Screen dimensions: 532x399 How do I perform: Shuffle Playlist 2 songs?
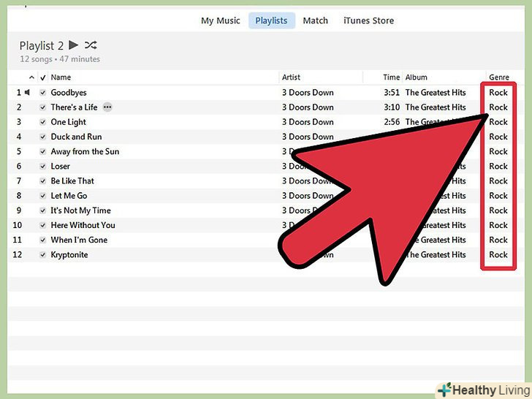point(91,45)
